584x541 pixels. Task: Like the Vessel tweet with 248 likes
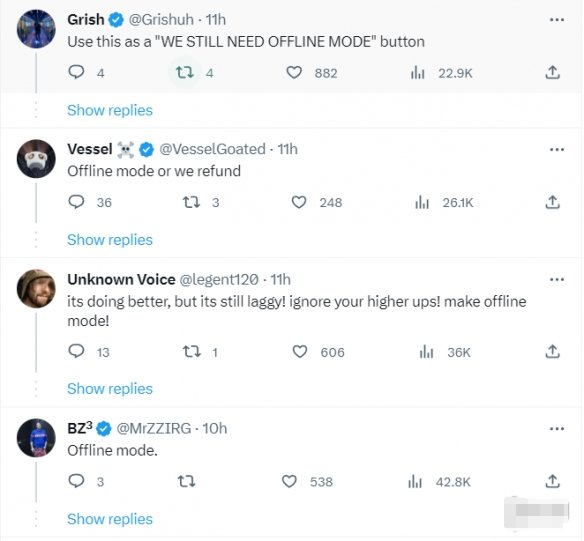tap(299, 202)
